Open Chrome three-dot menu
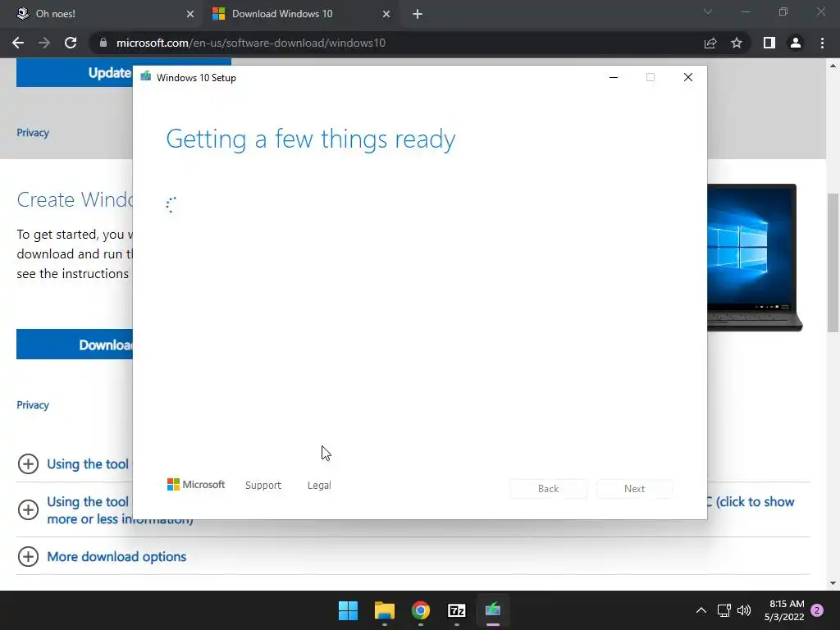This screenshot has width=840, height=630. [822, 43]
